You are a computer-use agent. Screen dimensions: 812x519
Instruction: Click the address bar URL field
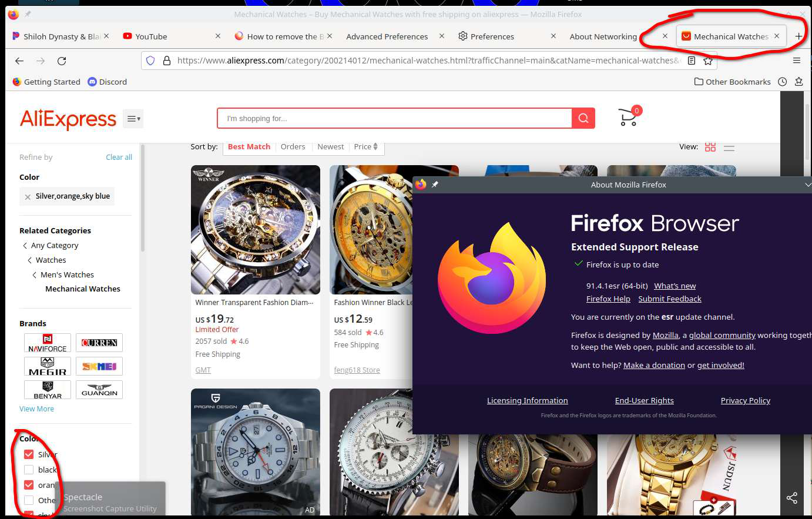tap(429, 61)
